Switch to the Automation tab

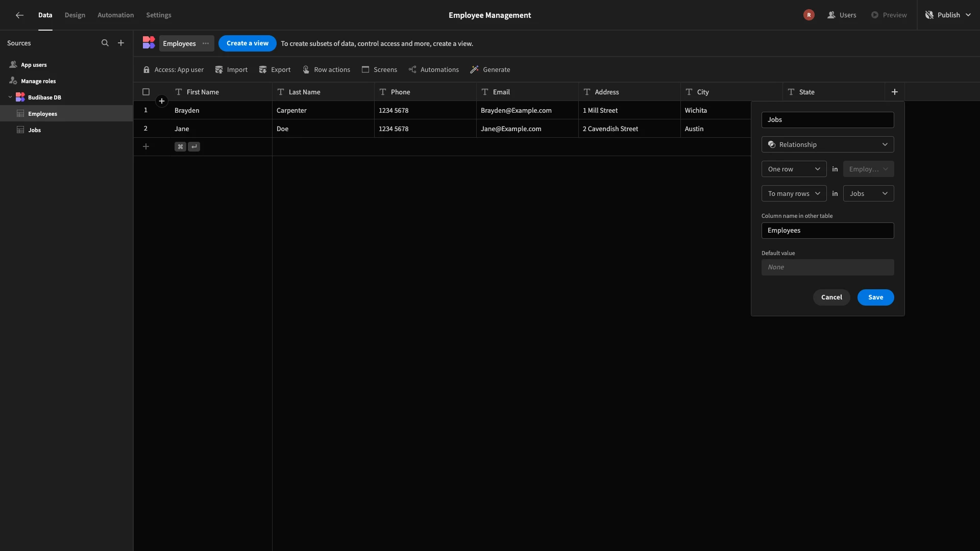point(116,15)
